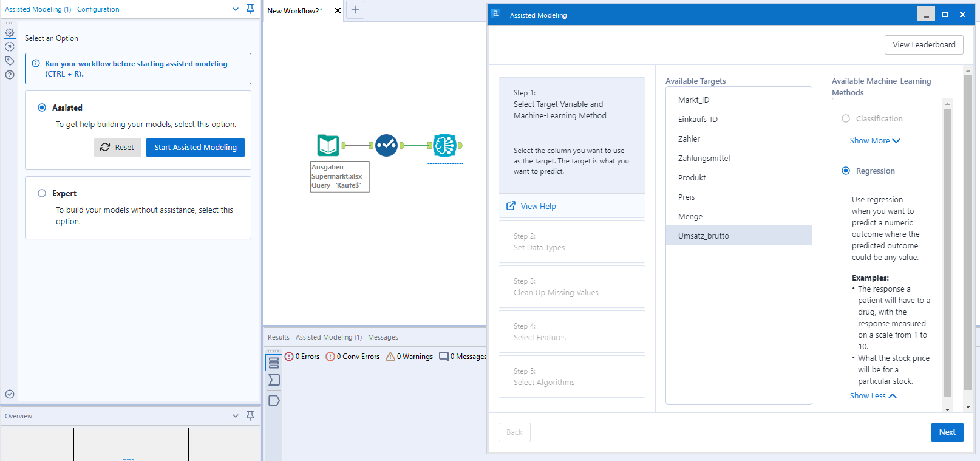Select Menge as target
980x461 pixels.
click(x=739, y=217)
